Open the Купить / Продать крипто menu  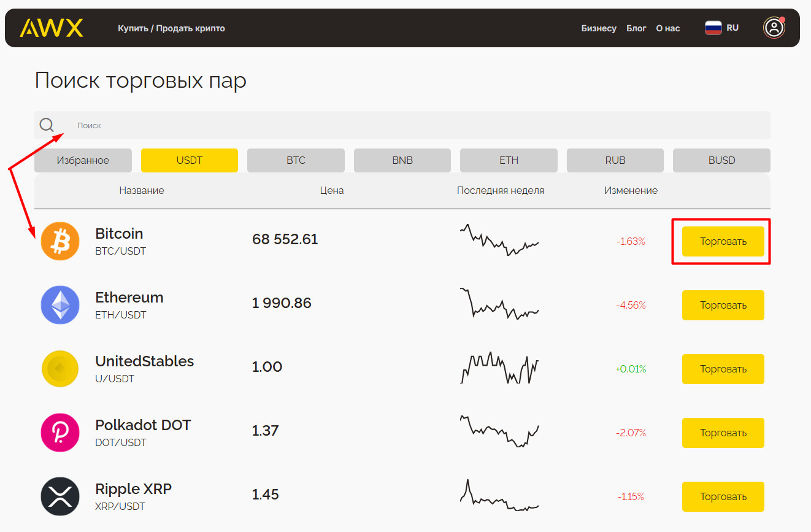click(171, 28)
